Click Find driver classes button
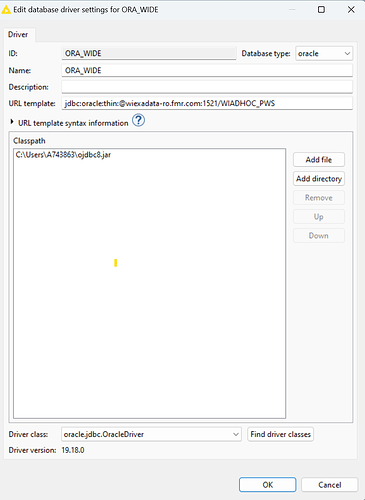This screenshot has width=365, height=500. 280,434
